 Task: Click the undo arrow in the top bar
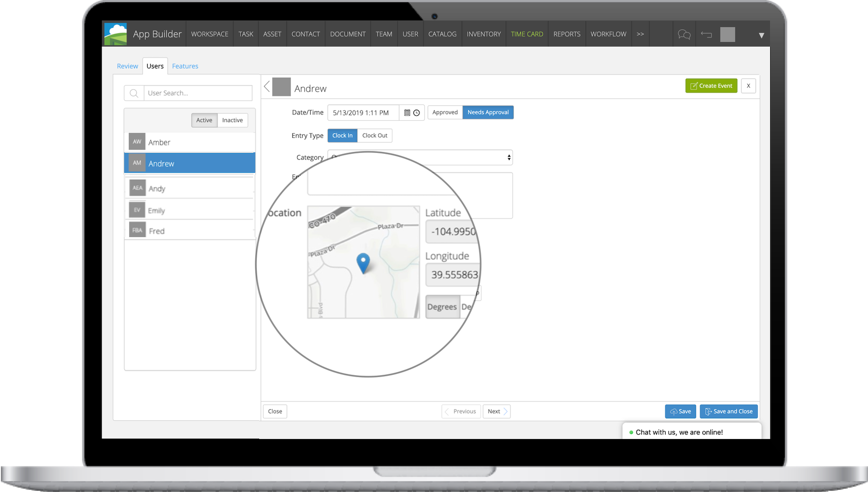pyautogui.click(x=706, y=34)
